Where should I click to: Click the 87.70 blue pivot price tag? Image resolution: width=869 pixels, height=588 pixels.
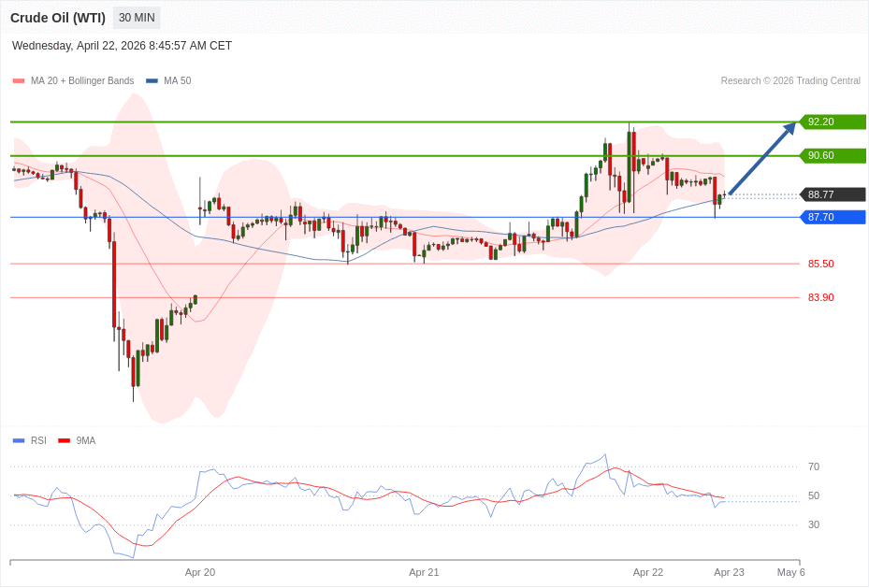[x=833, y=217]
